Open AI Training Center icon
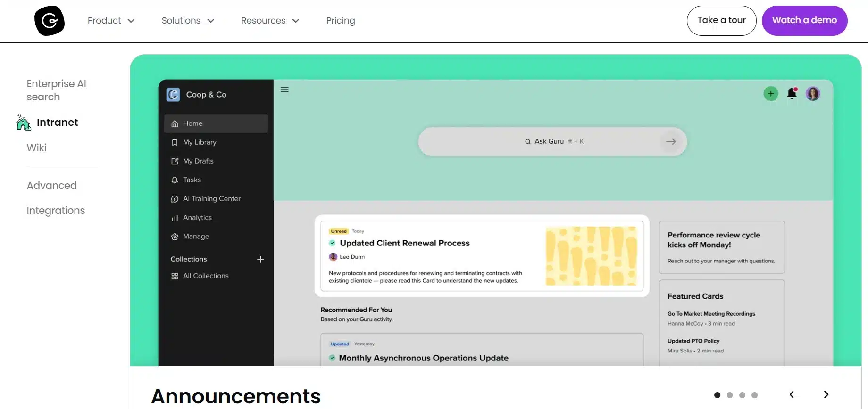This screenshot has width=868, height=409. tap(175, 199)
